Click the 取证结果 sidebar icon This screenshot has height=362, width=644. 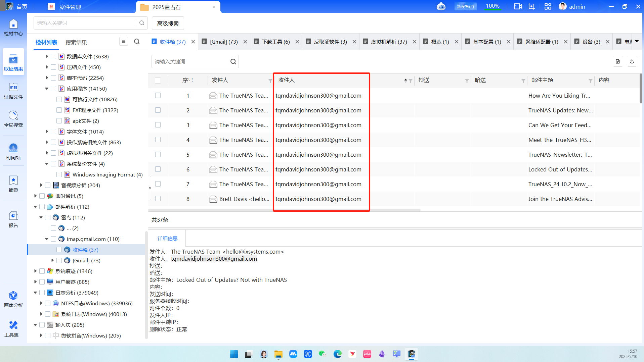click(13, 62)
